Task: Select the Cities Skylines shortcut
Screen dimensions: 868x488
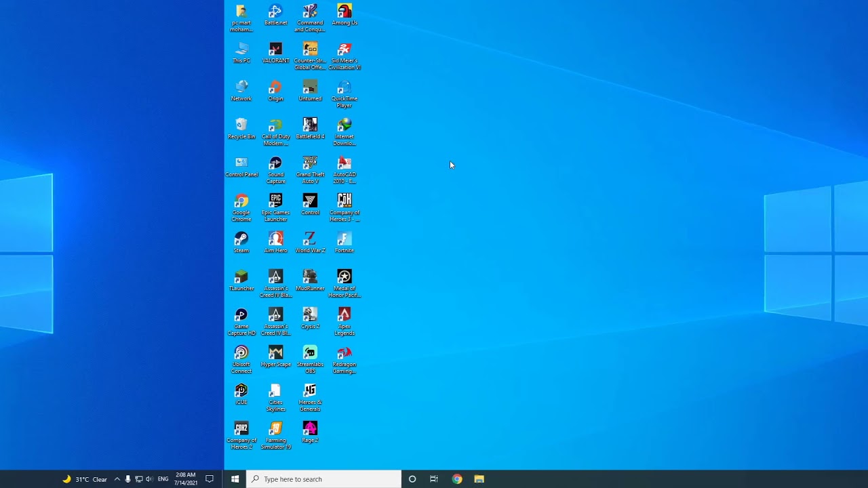Action: click(275, 398)
